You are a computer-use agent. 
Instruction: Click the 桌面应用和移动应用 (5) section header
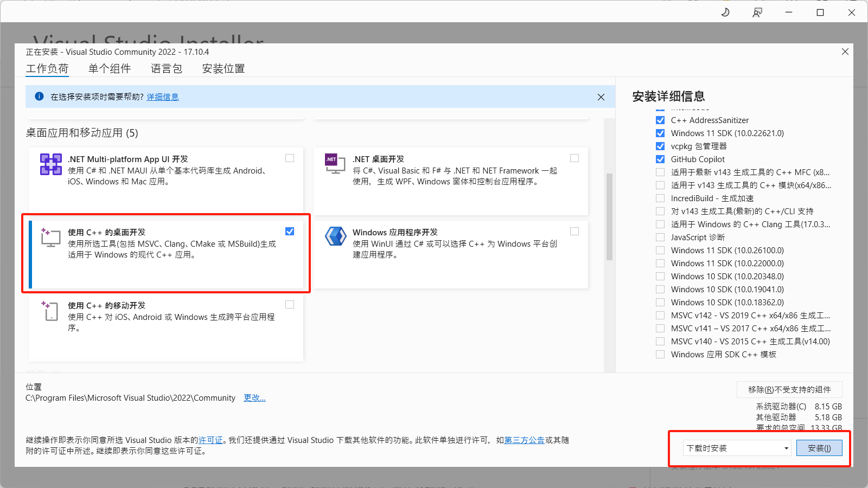(82, 133)
